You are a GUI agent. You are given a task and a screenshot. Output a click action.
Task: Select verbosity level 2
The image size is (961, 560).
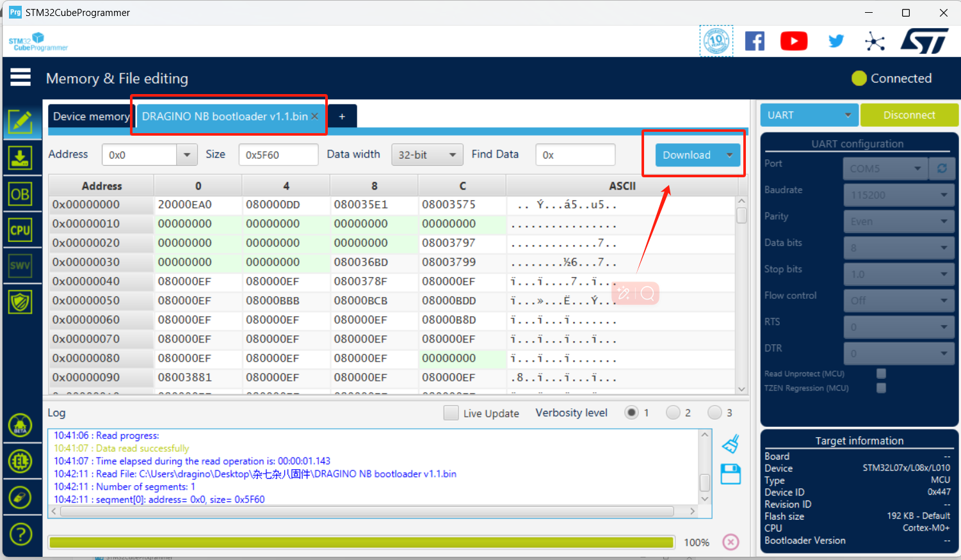(x=673, y=413)
